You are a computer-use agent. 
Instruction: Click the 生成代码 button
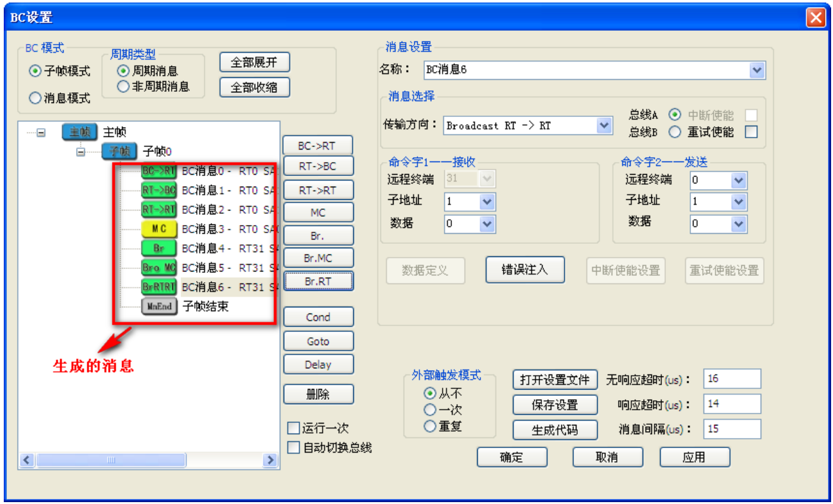point(554,430)
